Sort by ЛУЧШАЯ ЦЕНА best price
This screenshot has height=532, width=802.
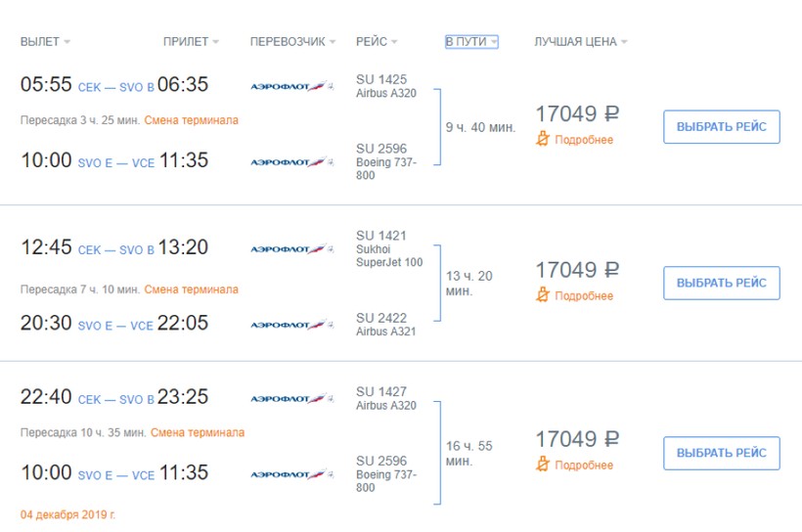580,42
